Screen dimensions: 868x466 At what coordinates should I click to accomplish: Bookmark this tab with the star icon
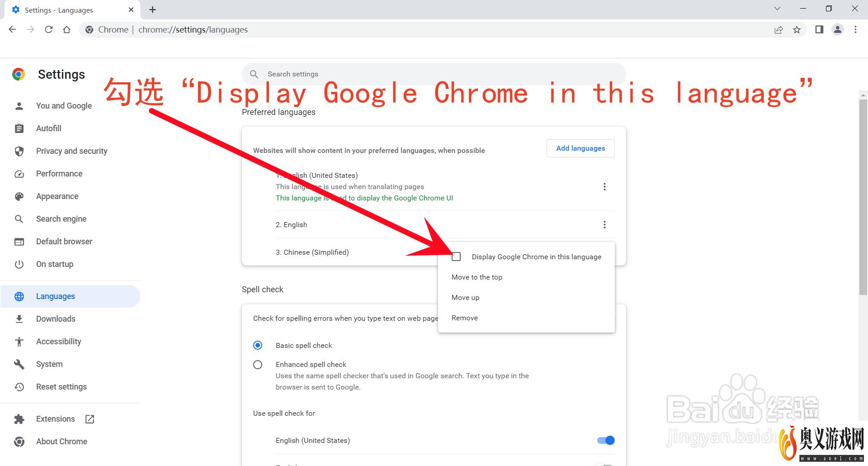tap(797, 30)
